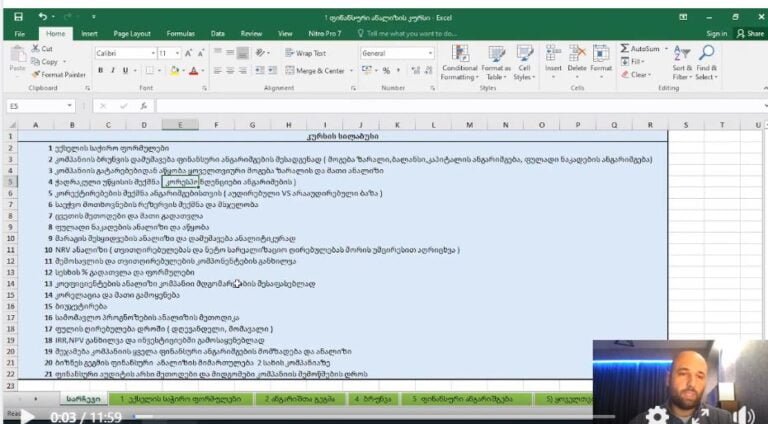Switch to Insert ribbon tab

coord(89,34)
